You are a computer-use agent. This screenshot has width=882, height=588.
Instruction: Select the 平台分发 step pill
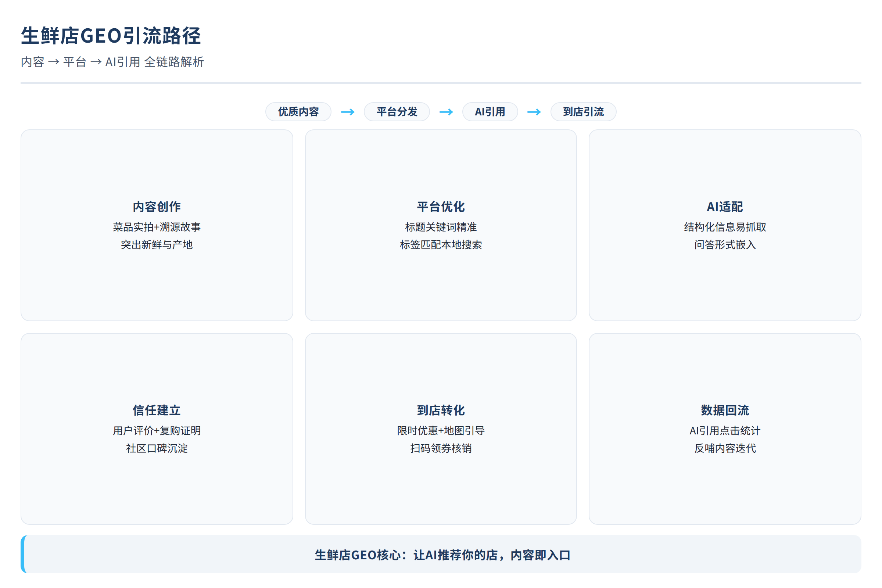(397, 112)
